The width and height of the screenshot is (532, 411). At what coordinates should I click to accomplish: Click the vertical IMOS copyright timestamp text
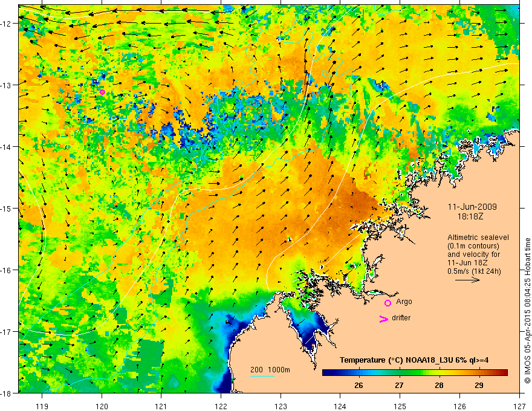[x=527, y=311]
